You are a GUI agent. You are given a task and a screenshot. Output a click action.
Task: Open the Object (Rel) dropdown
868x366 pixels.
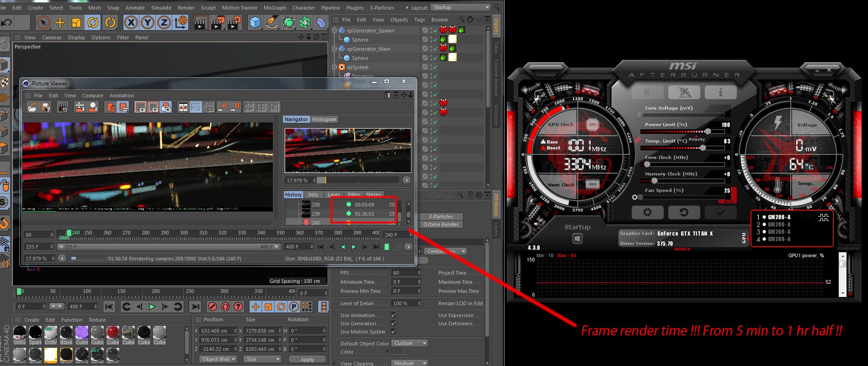coord(218,359)
